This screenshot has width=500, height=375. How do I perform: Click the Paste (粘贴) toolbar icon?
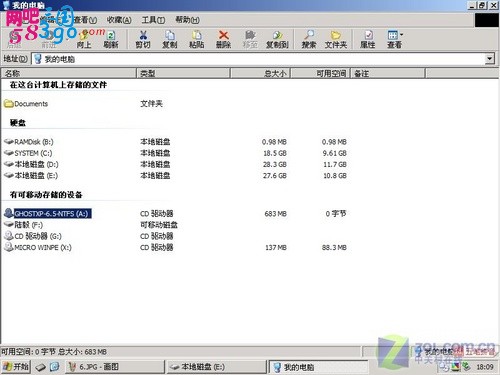[x=197, y=39]
